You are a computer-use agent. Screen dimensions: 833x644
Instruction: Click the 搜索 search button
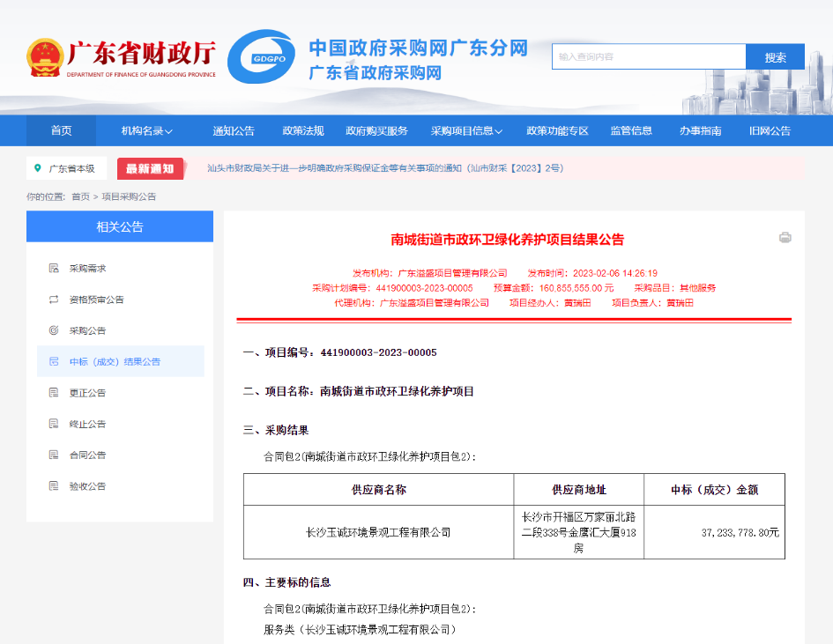click(775, 56)
